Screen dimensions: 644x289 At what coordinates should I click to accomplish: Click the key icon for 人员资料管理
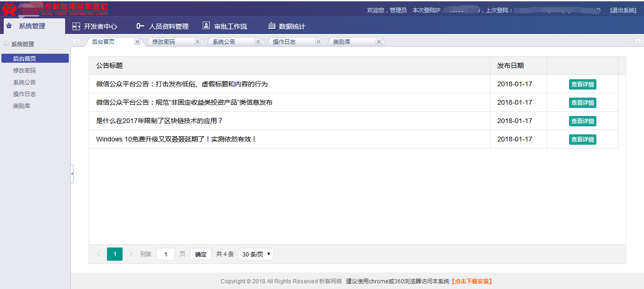coord(140,26)
